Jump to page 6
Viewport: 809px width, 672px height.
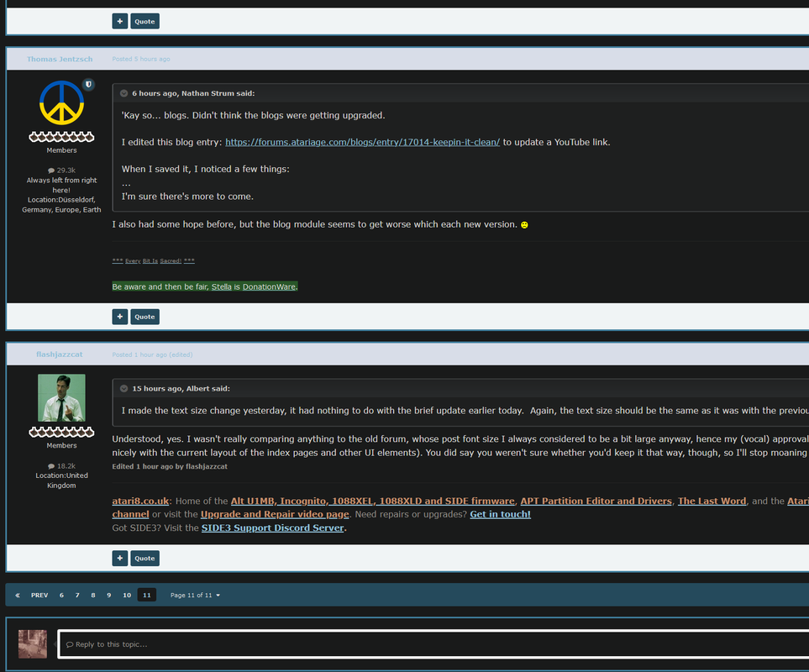[x=61, y=596]
